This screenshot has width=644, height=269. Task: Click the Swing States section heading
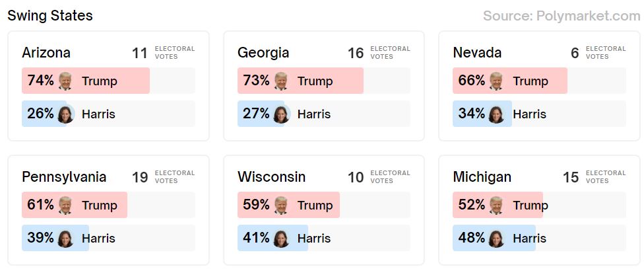50,16
